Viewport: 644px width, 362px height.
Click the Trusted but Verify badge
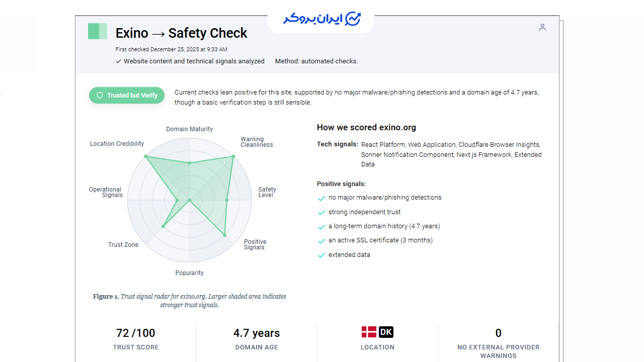coord(127,96)
